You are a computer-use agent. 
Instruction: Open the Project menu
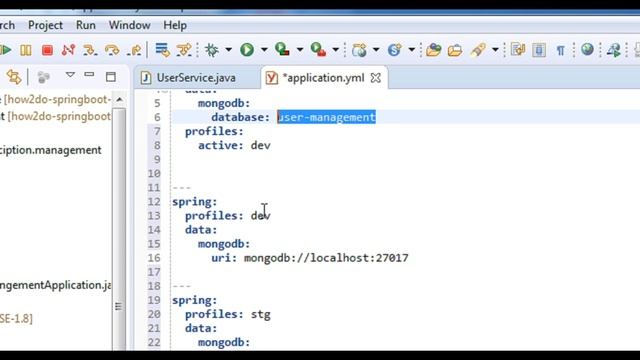[45, 25]
